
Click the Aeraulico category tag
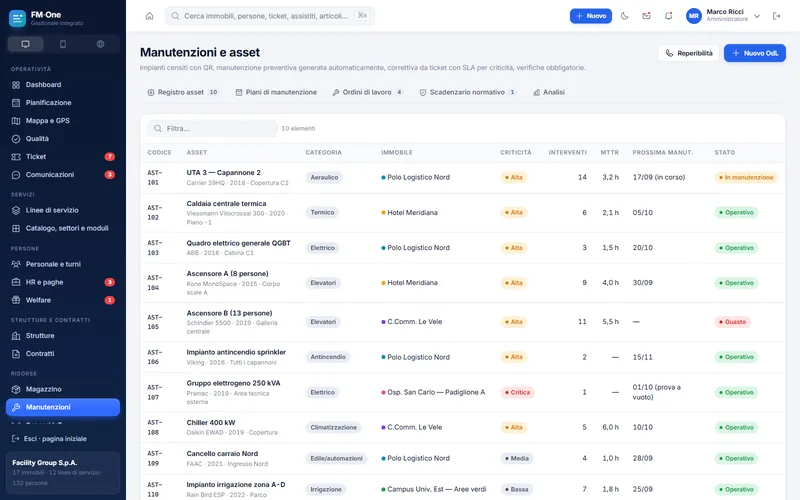[x=324, y=178]
